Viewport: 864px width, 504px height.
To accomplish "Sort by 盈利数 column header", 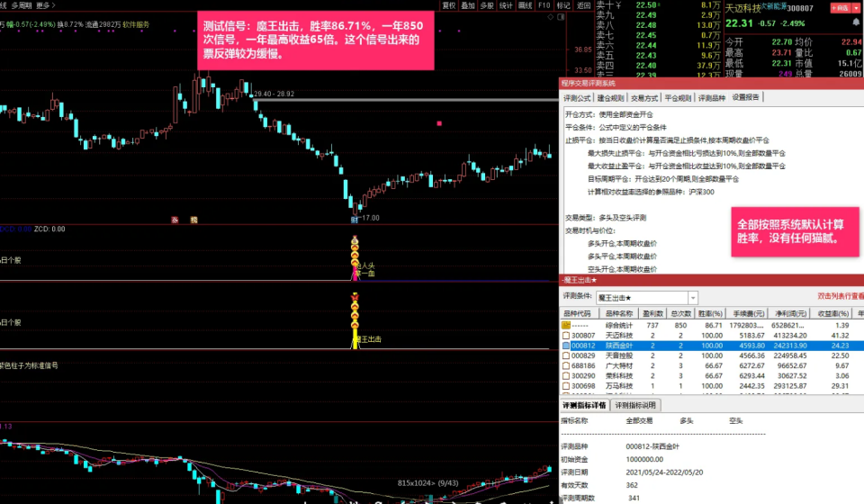I will tap(652, 313).
